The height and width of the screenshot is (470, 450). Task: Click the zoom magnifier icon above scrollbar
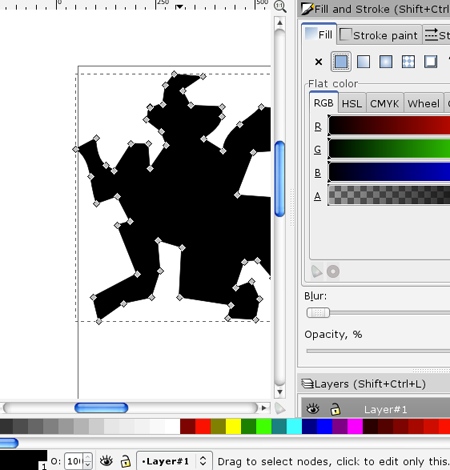point(280,6)
